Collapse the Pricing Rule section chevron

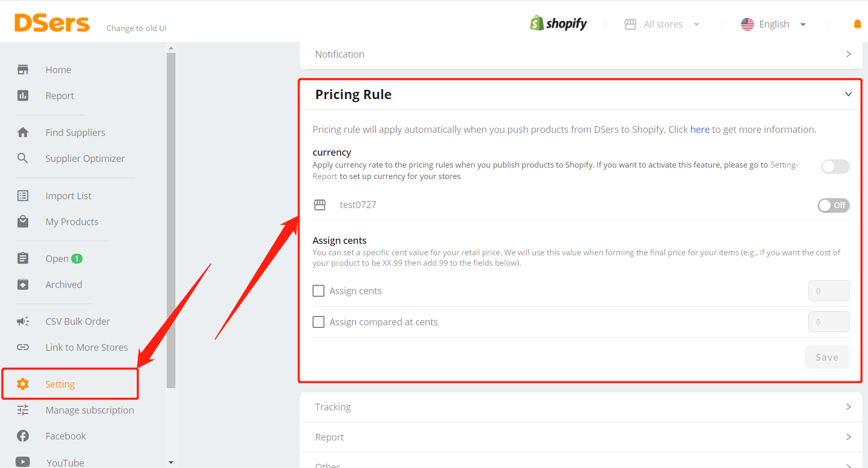pos(848,94)
